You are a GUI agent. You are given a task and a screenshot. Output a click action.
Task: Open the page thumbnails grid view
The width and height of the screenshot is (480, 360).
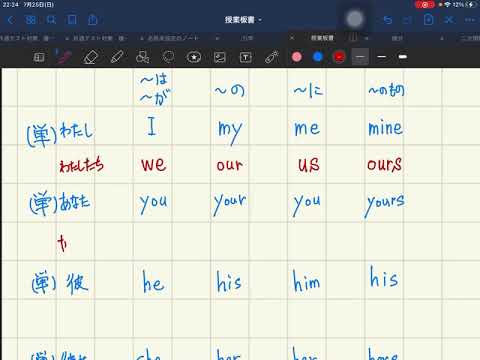31,20
